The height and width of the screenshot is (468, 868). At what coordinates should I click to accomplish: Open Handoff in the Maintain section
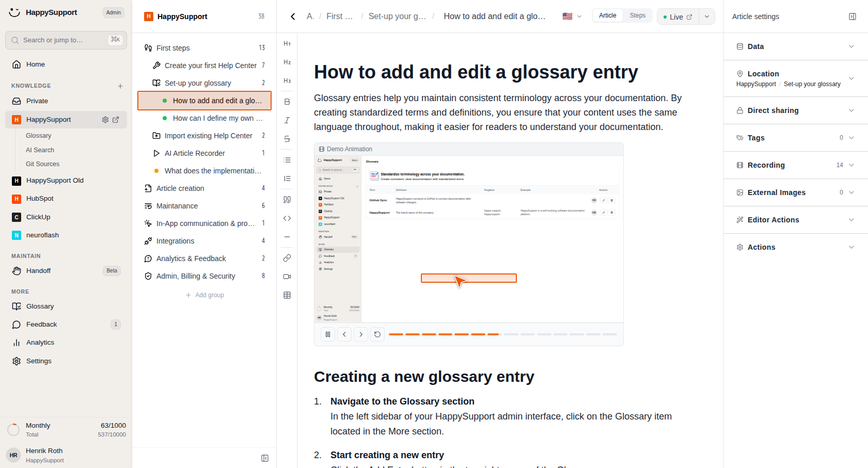pyautogui.click(x=66, y=271)
